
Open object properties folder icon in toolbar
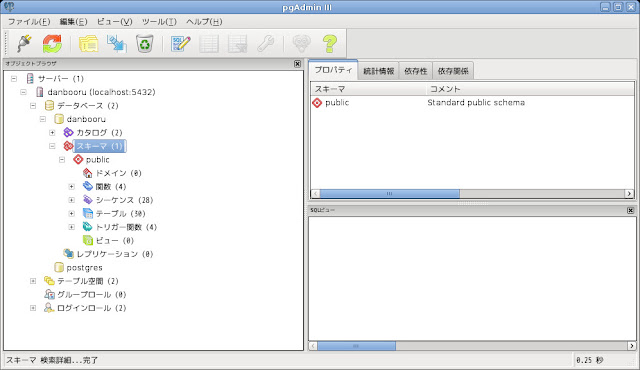88,44
